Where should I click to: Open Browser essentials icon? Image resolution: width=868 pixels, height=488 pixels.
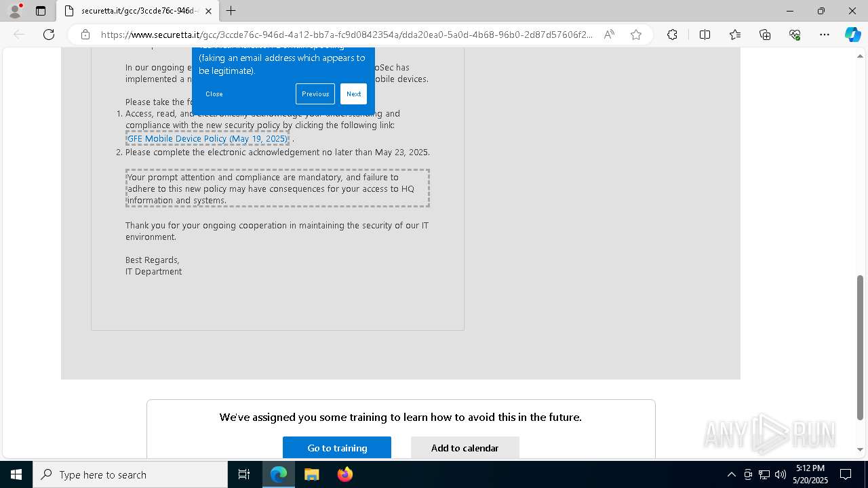[795, 35]
